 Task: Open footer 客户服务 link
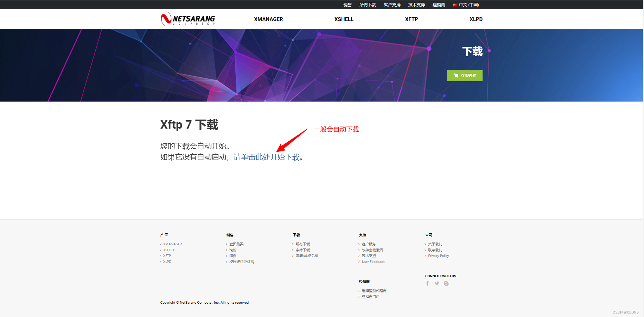click(x=369, y=244)
